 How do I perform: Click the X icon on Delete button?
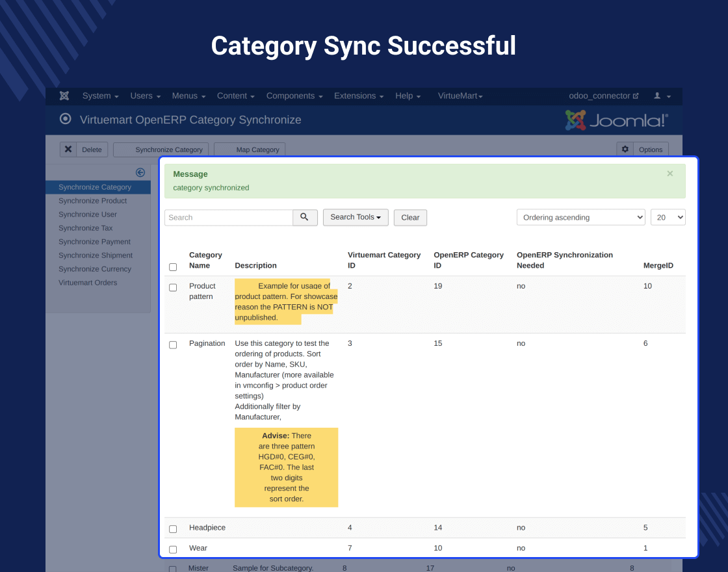pos(68,149)
